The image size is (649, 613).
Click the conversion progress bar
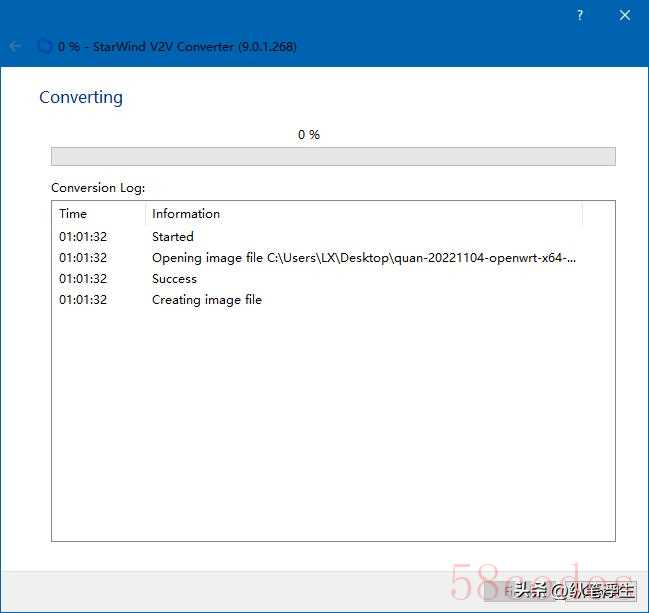tap(333, 156)
